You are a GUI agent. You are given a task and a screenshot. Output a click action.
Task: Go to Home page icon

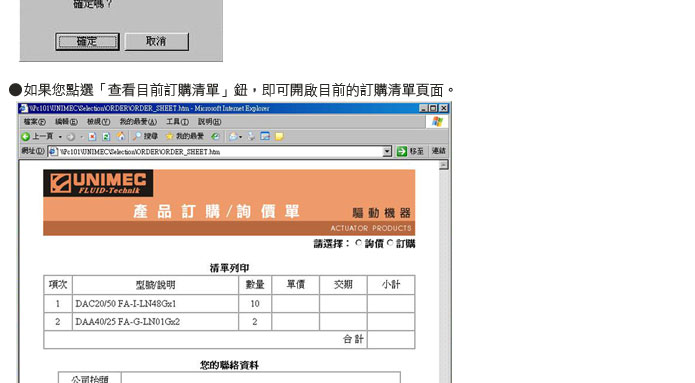pyautogui.click(x=121, y=136)
